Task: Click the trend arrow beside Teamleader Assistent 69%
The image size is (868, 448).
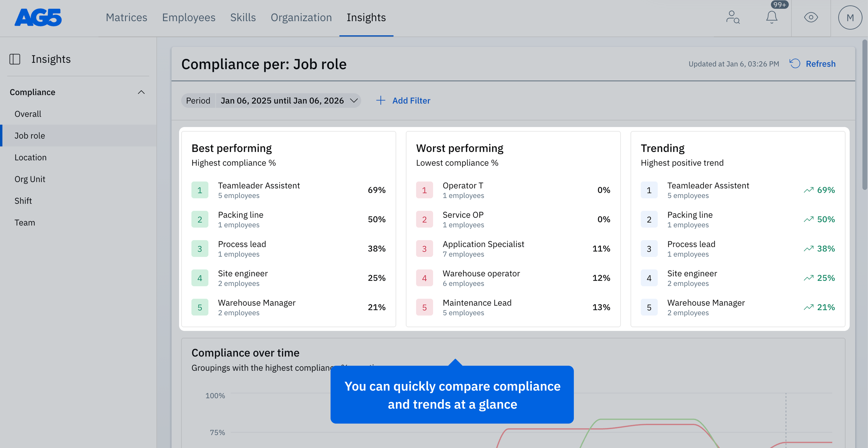Action: [808, 190]
